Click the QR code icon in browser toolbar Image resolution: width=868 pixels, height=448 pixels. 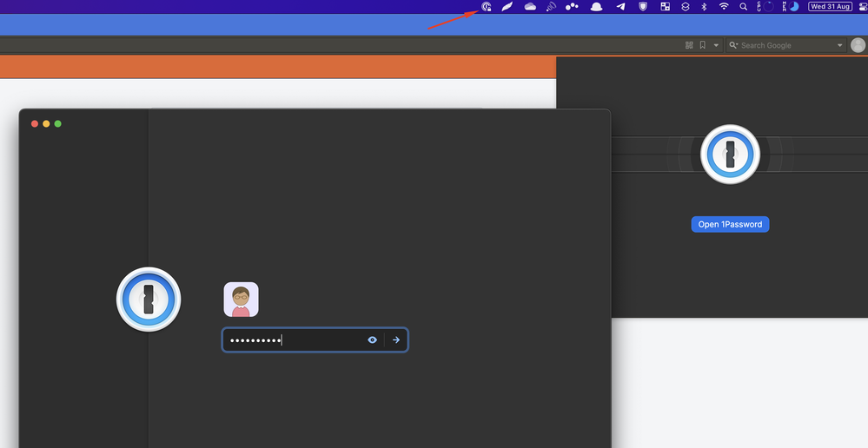[x=689, y=45]
